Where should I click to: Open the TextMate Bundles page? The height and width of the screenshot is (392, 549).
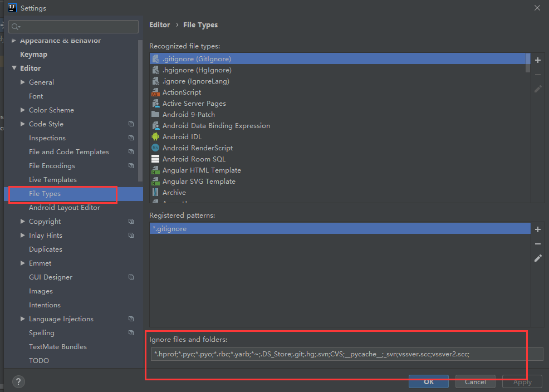click(58, 347)
